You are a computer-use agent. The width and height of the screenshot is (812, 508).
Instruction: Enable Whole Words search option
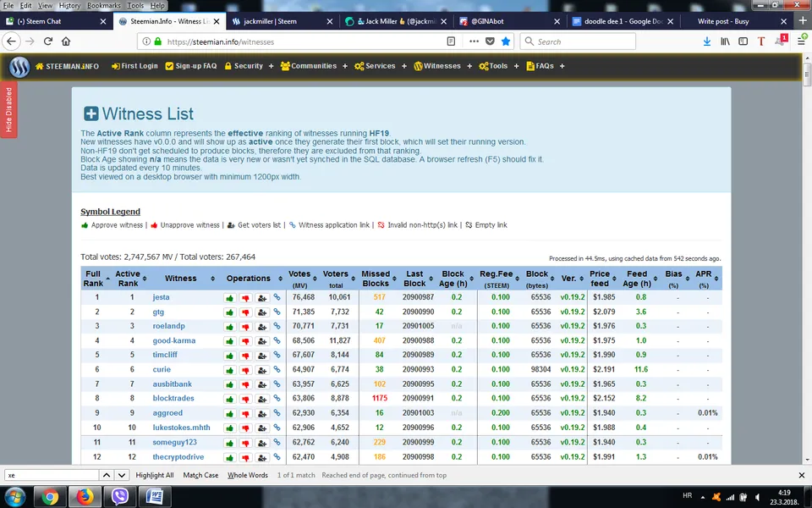[x=247, y=475]
